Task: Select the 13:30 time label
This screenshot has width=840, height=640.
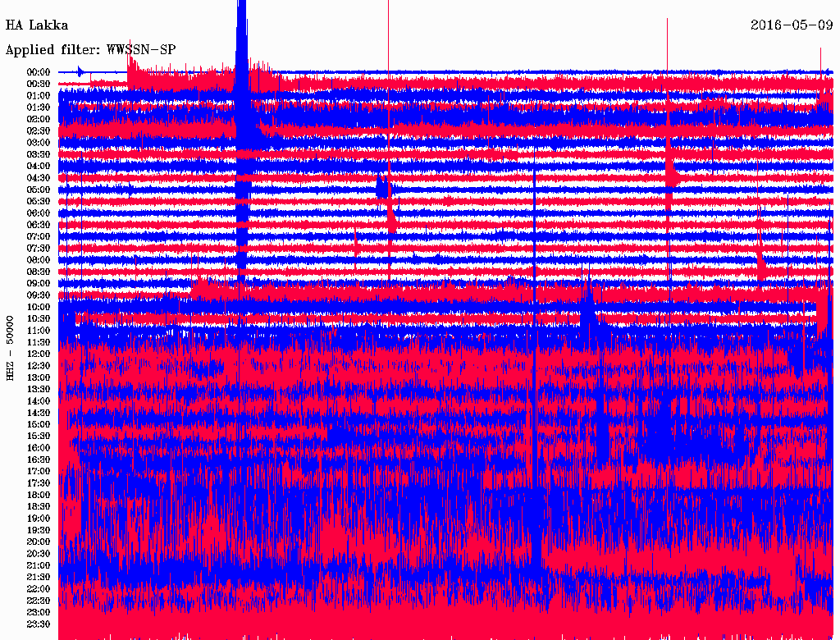Action: point(39,390)
